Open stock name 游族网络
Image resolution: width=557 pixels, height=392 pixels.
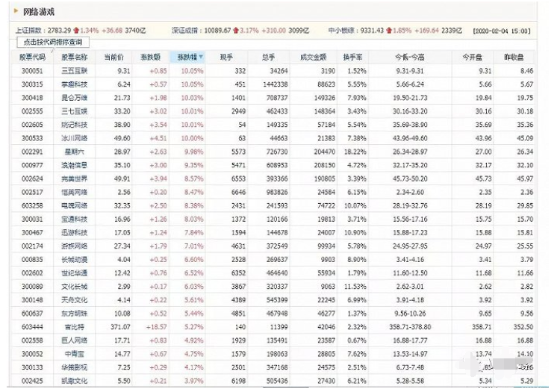coord(74,246)
